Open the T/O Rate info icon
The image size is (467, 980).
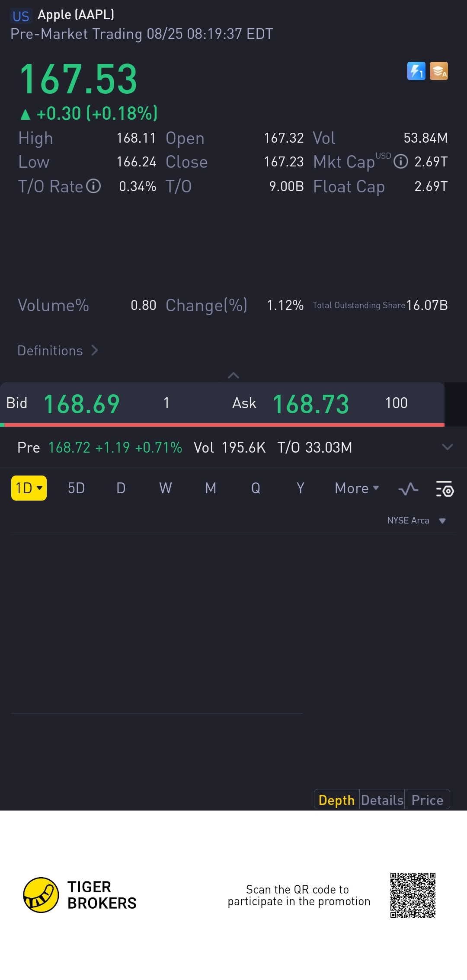[x=93, y=186]
